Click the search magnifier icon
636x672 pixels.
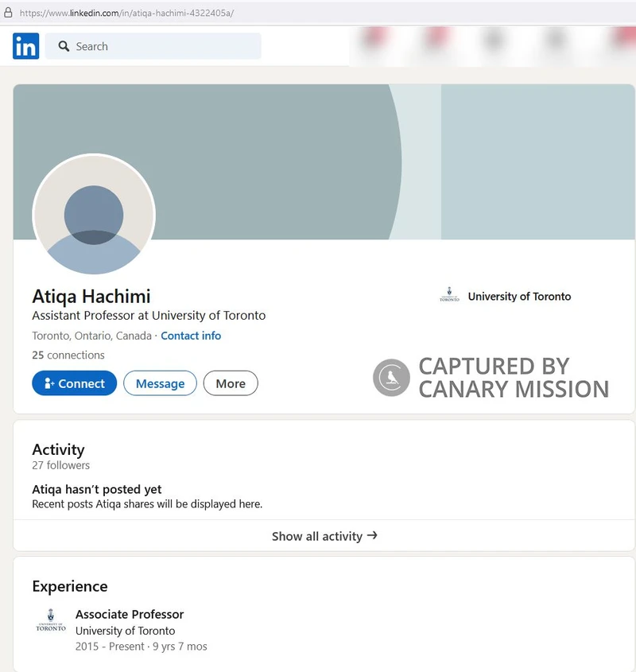(x=64, y=46)
